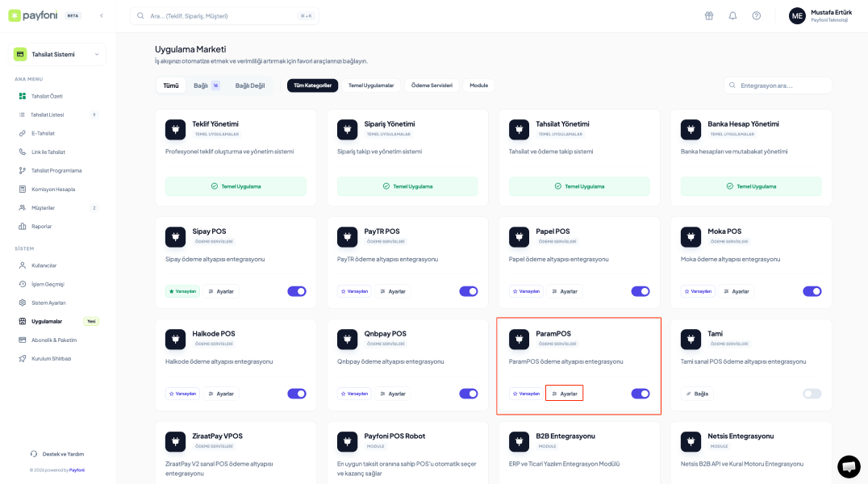Open Ayarlar for ParamPOS

[x=564, y=394]
